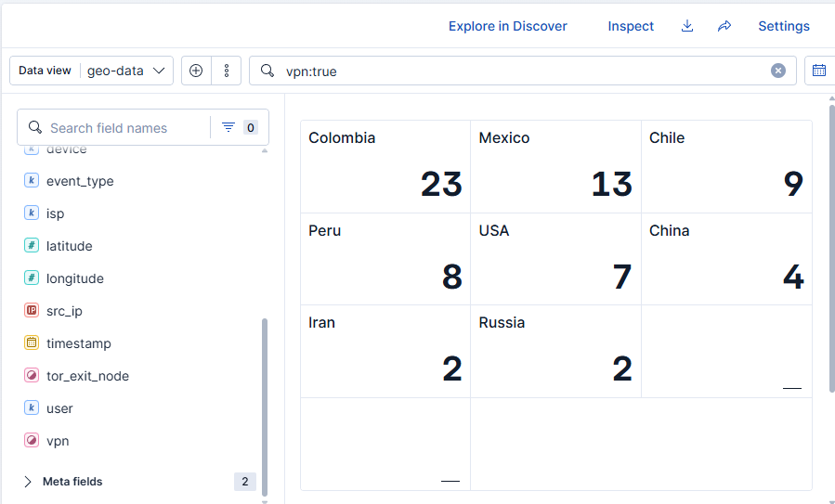Click the Russia metric tile
This screenshot has height=504, width=835.
[x=556, y=351]
